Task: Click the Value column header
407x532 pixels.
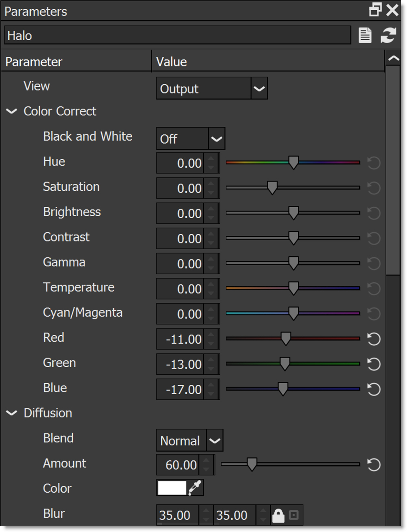Action: click(x=268, y=62)
